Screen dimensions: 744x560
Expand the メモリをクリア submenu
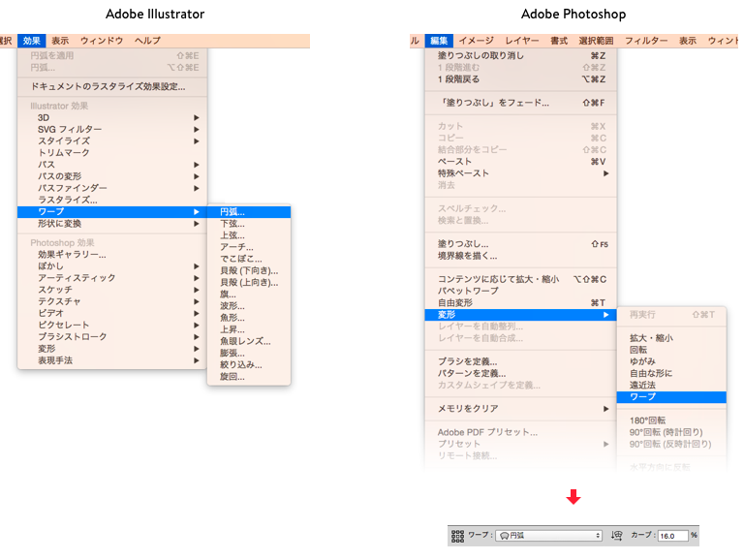click(520, 409)
